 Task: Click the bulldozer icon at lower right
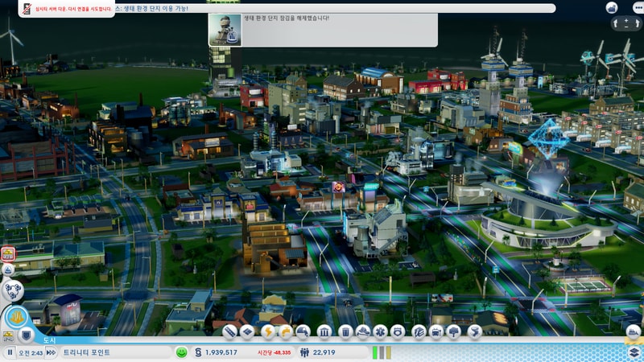[x=633, y=331]
